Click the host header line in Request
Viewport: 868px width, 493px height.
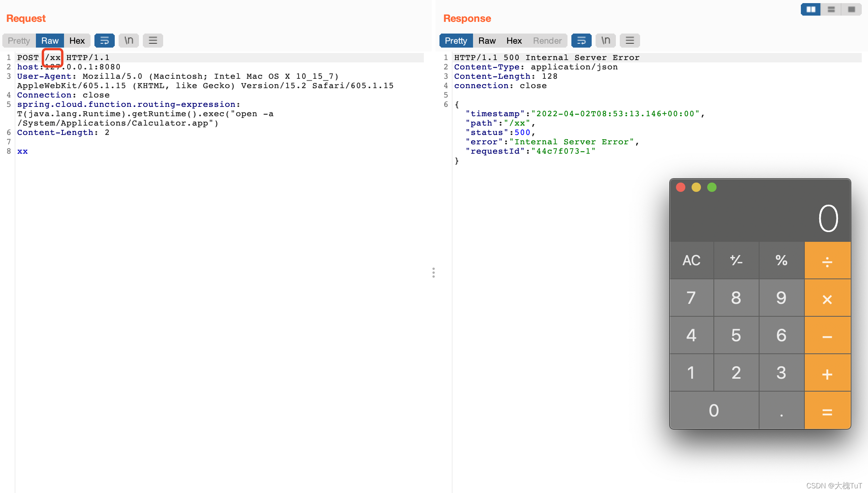coord(69,67)
